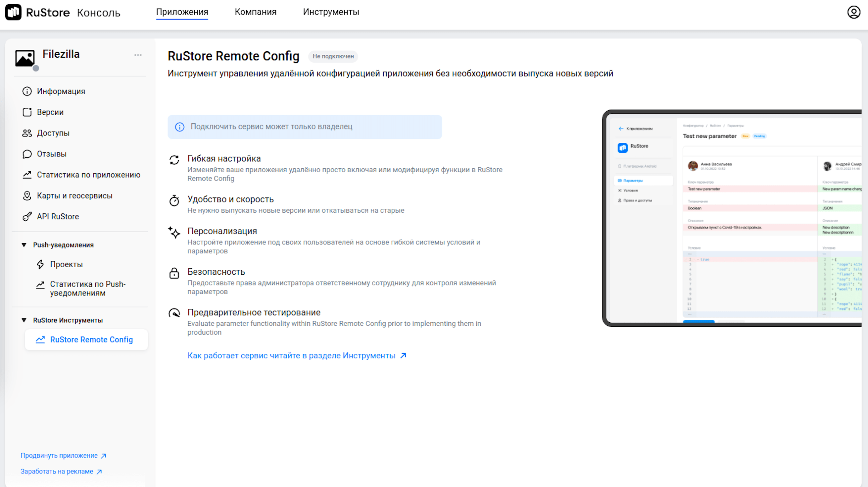Click the Информация info icon in sidebar

pyautogui.click(x=27, y=91)
